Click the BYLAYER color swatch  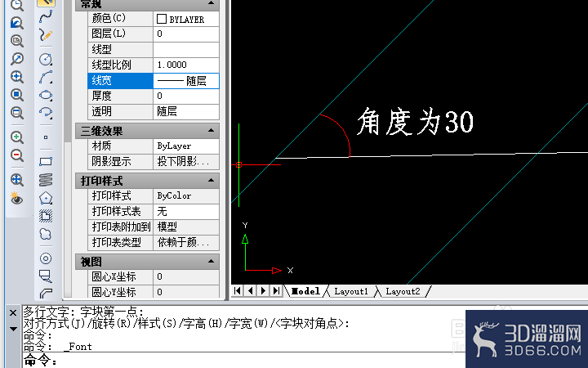[162, 19]
